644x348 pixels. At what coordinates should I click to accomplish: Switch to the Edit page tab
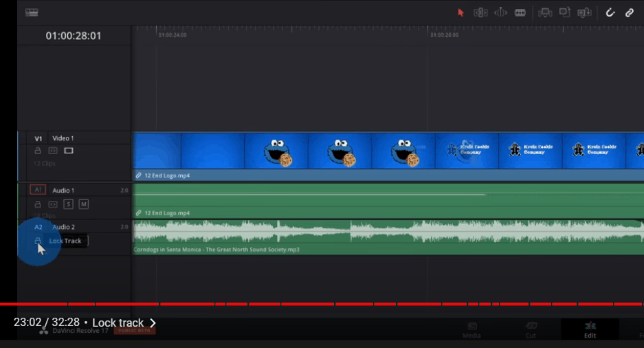coord(590,330)
